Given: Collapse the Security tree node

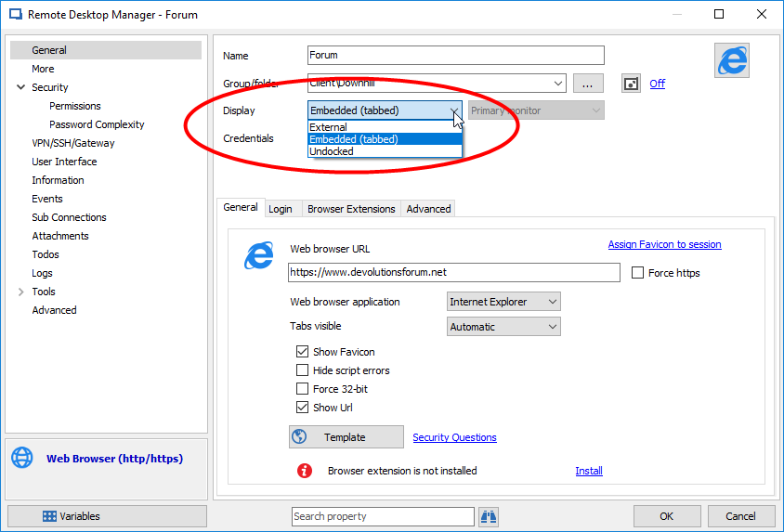Looking at the screenshot, I should point(21,87).
